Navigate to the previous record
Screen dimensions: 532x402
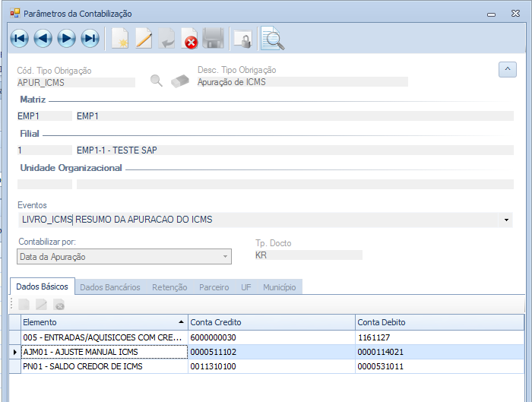click(x=43, y=39)
